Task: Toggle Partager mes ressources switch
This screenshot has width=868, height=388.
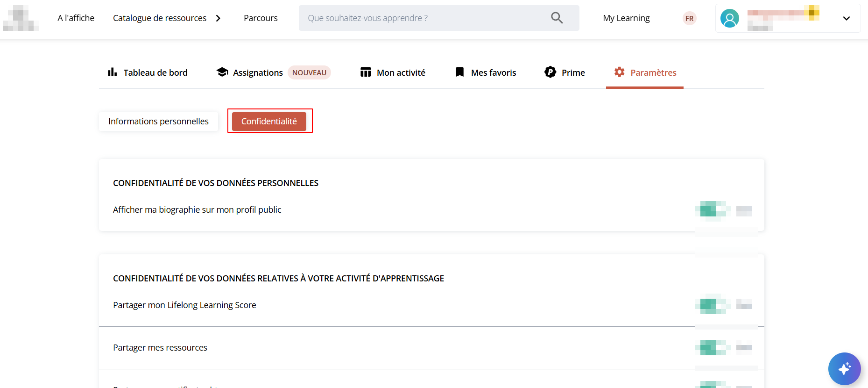Action: (713, 347)
